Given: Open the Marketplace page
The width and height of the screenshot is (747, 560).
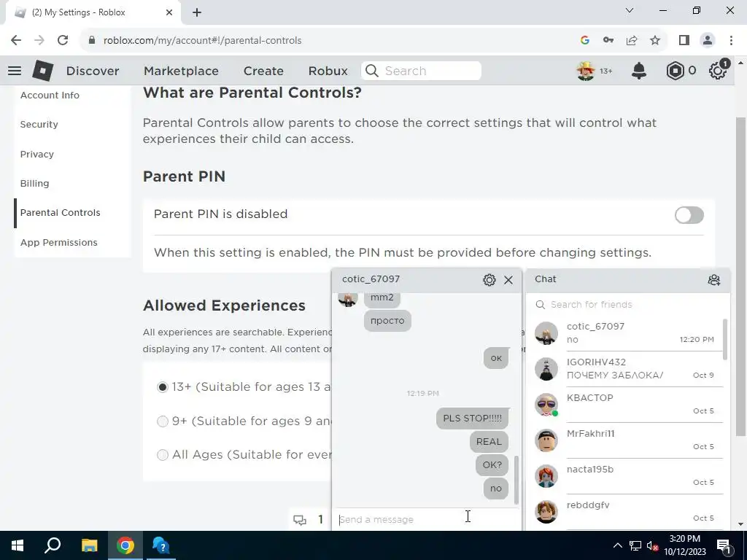Looking at the screenshot, I should coord(181,71).
